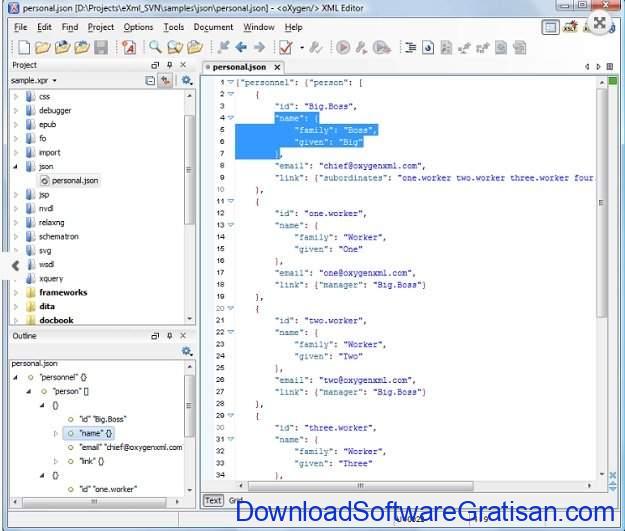
Task: Click the Last Modification pin arrow icon
Action: [x=224, y=48]
